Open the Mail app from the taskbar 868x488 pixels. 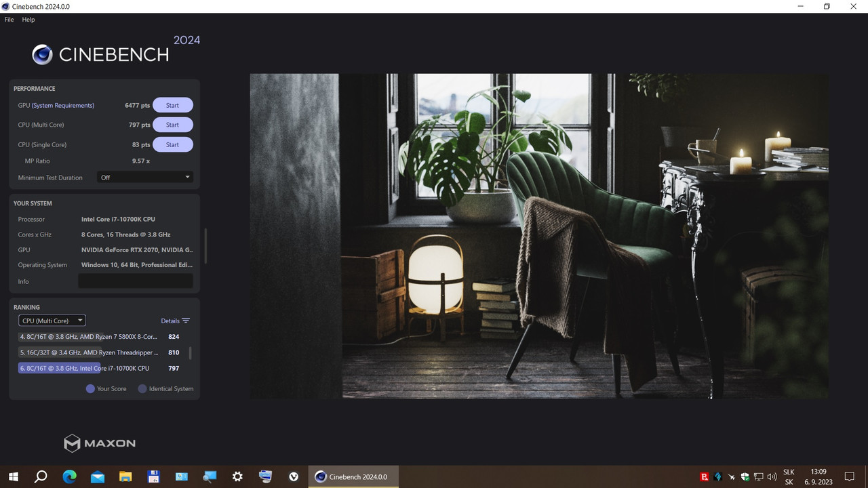tap(97, 476)
